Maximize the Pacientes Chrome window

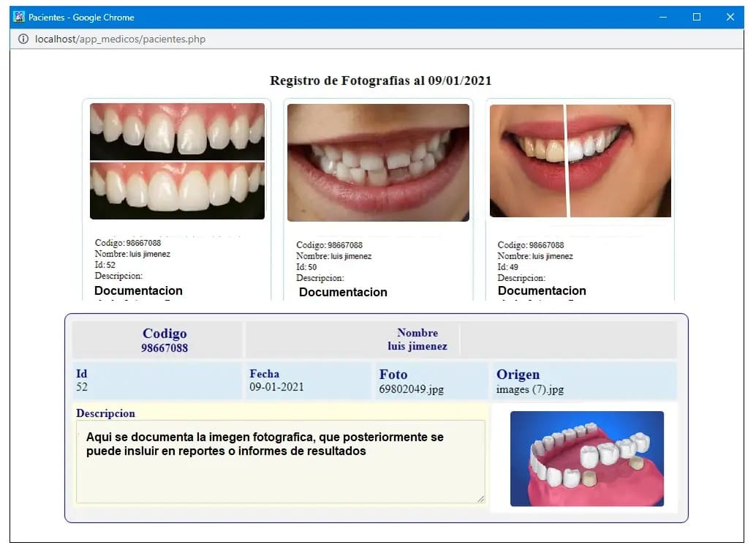697,17
